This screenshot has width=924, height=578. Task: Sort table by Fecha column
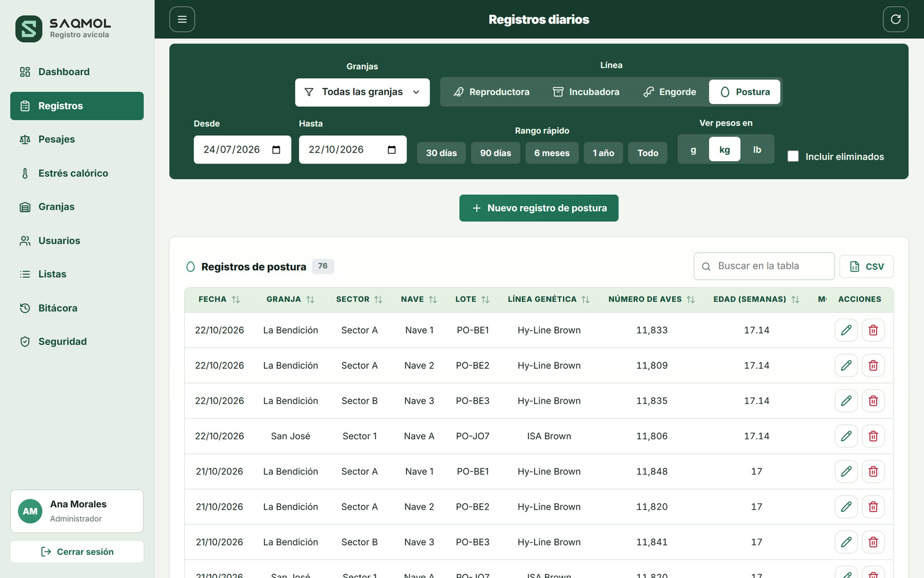219,299
